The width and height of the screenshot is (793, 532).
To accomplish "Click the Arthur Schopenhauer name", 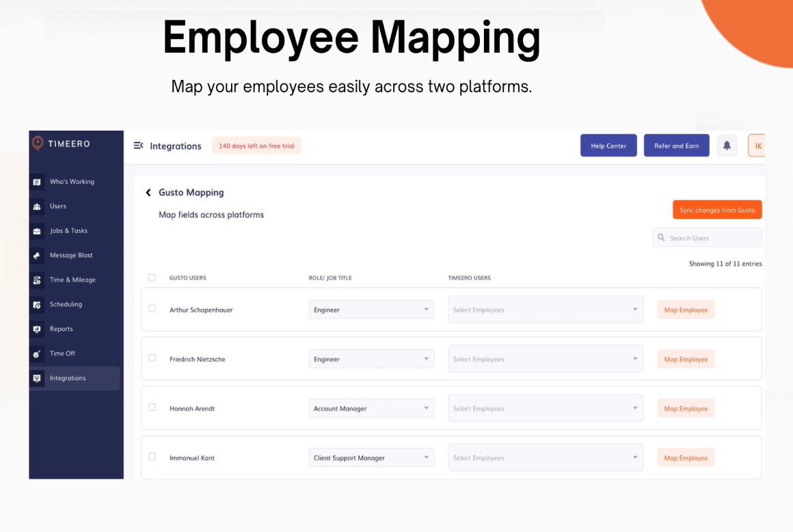I will point(201,310).
